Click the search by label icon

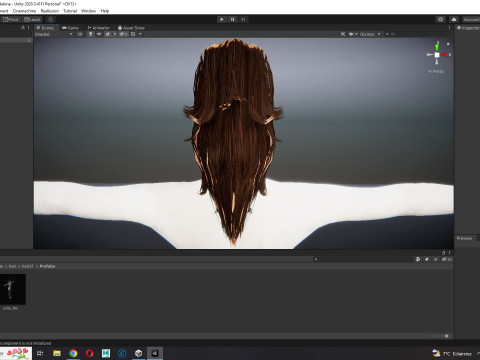pyautogui.click(x=427, y=259)
